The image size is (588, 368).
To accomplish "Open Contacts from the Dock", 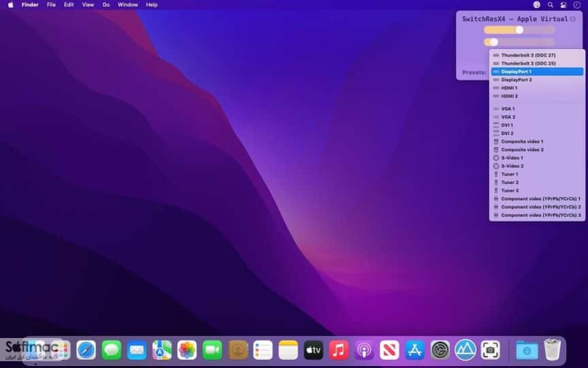I will pos(238,350).
